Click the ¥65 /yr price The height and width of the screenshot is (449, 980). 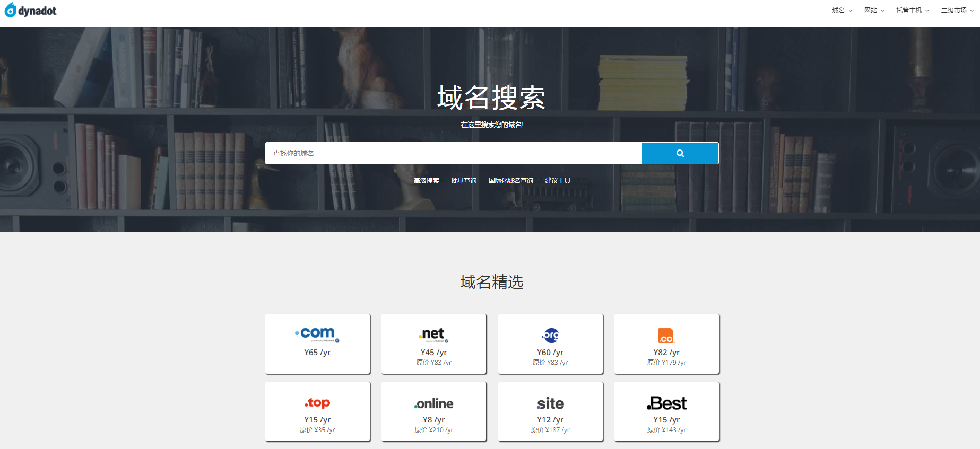[317, 353]
